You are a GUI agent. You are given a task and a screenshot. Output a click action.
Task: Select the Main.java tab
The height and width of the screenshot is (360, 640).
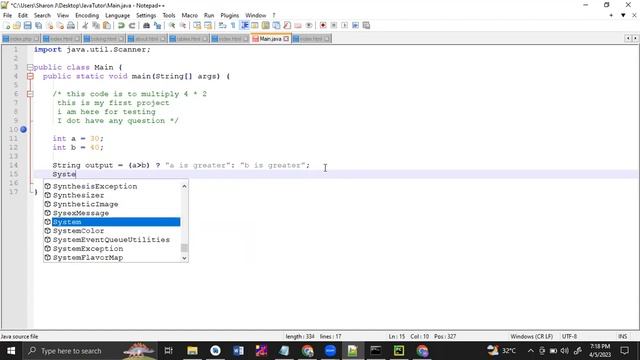[271, 39]
